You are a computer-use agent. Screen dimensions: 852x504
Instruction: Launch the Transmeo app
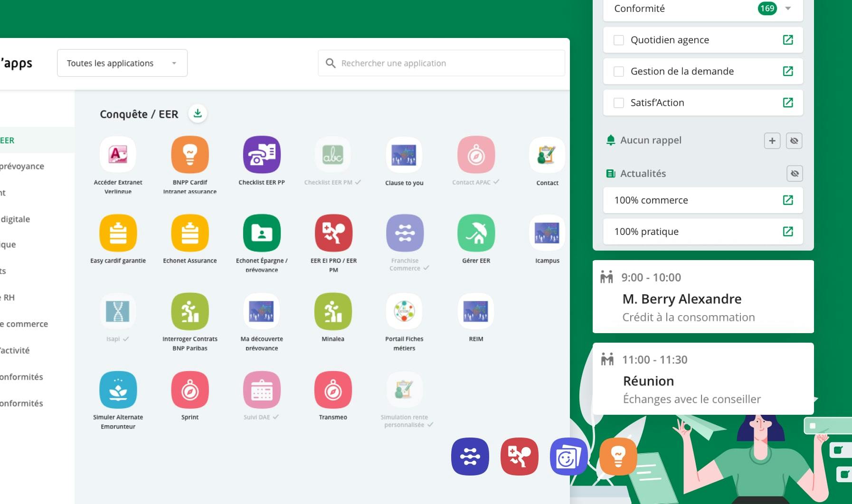click(333, 390)
